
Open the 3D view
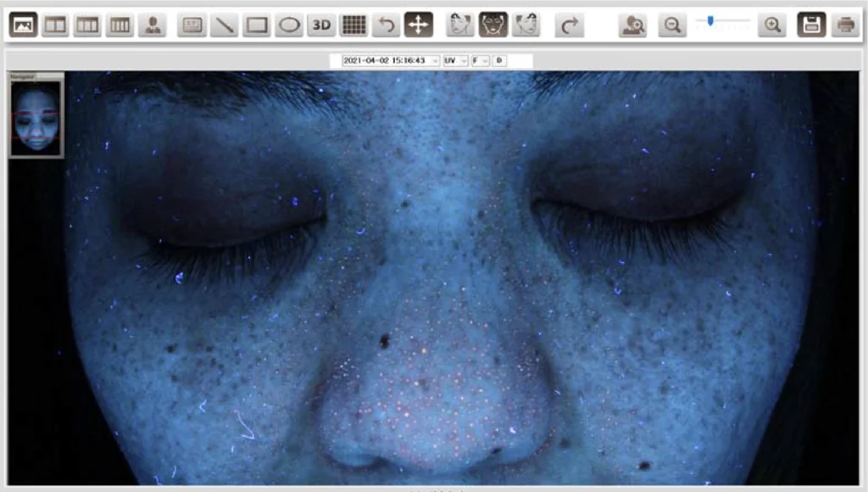tap(321, 25)
